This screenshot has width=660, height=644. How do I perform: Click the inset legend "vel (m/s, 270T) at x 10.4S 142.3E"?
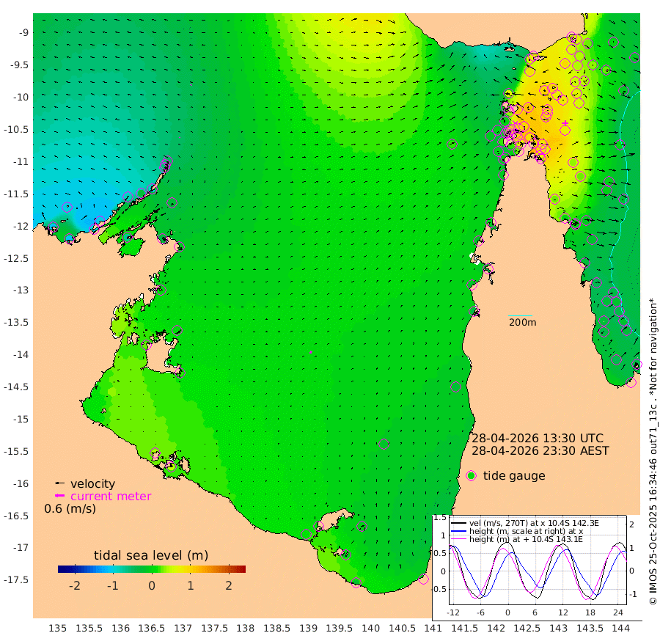pyautogui.click(x=534, y=523)
